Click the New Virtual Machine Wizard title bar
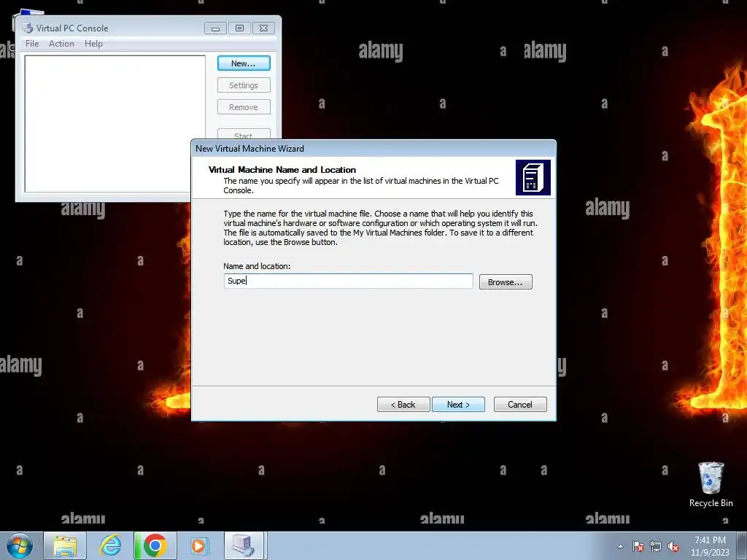Image resolution: width=747 pixels, height=560 pixels. pos(373,149)
